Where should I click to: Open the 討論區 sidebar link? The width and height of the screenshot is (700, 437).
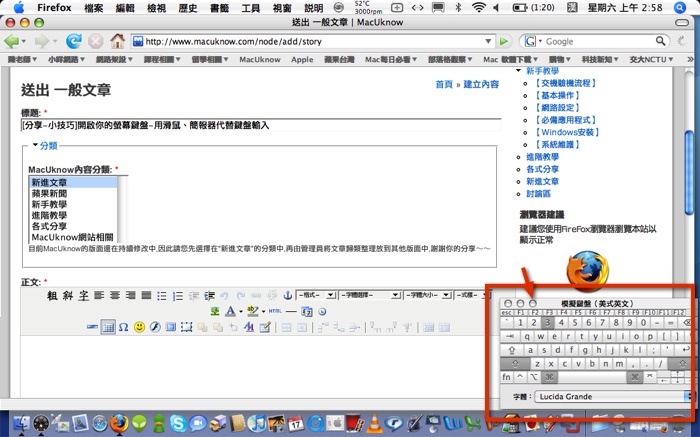[x=538, y=193]
